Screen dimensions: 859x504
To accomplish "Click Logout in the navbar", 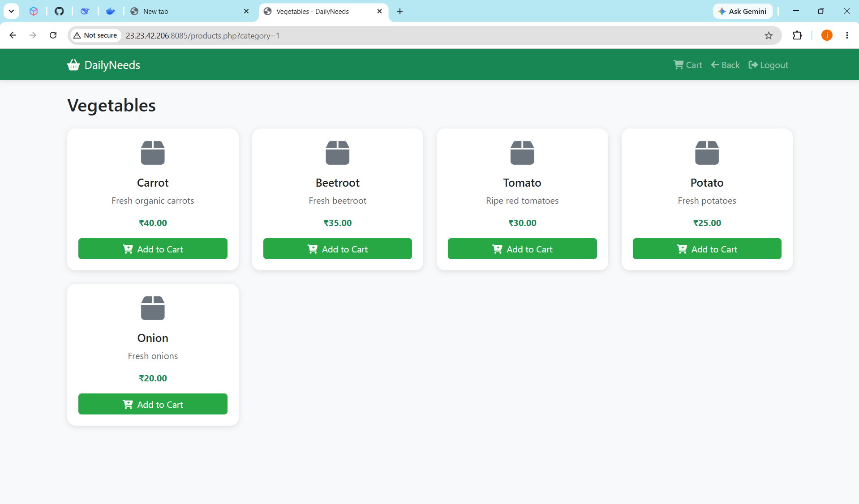I will tap(768, 65).
